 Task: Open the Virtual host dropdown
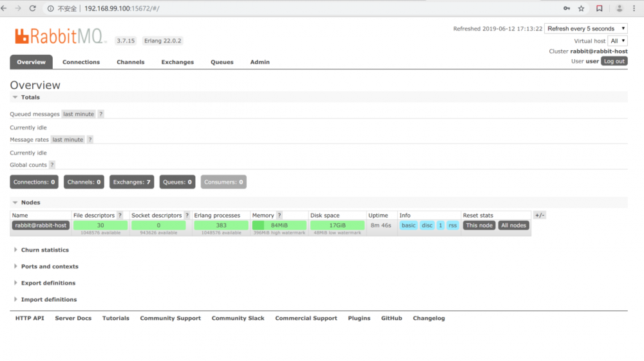coord(618,41)
